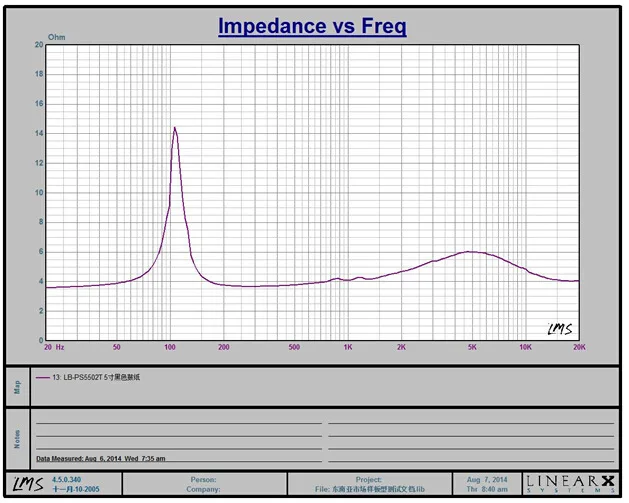629x503 pixels.
Task: Click the "6" Ohm axis label
Action: coord(41,252)
